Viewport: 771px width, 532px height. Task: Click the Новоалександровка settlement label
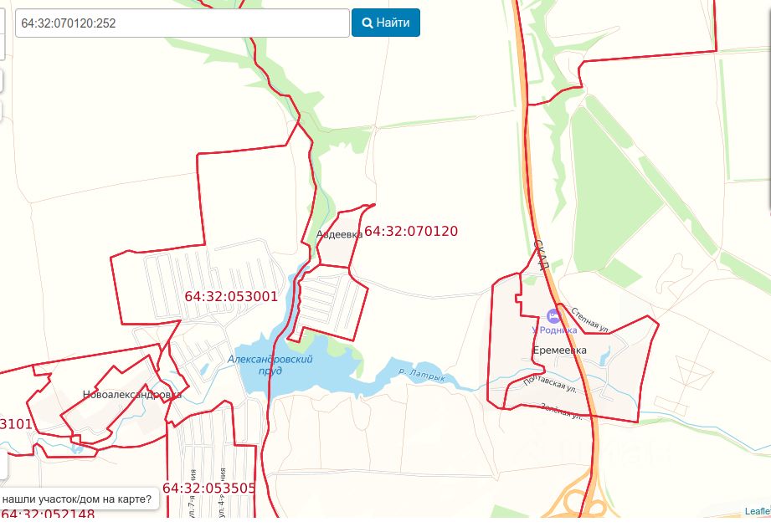click(132, 395)
